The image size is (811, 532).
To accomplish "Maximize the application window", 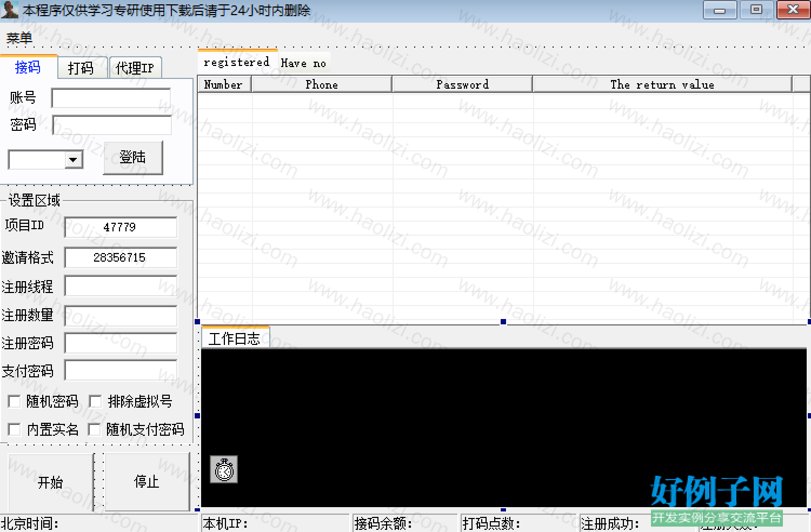I will point(756,10).
